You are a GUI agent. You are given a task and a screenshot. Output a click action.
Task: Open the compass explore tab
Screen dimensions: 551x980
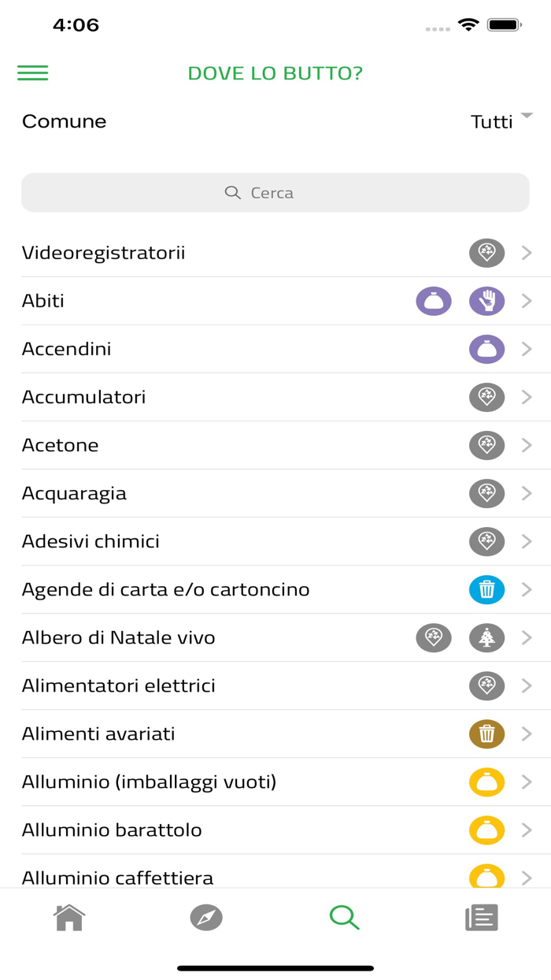206,916
